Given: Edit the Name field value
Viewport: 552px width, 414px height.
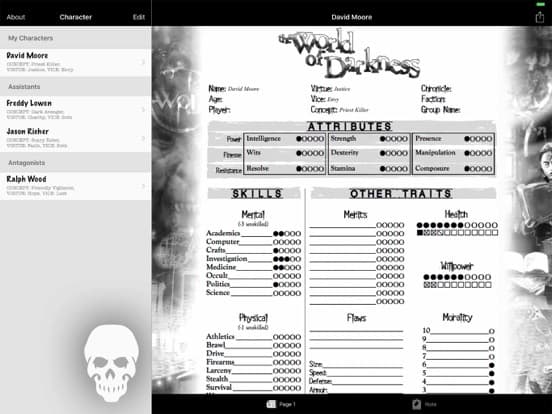Looking at the screenshot, I should tap(243, 89).
